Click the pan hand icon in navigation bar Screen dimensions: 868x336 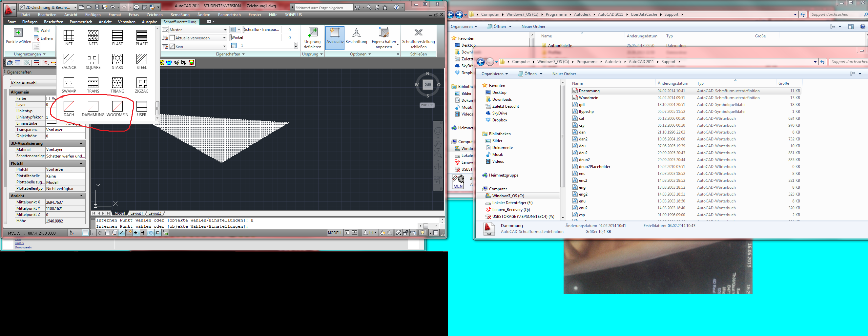(x=438, y=145)
